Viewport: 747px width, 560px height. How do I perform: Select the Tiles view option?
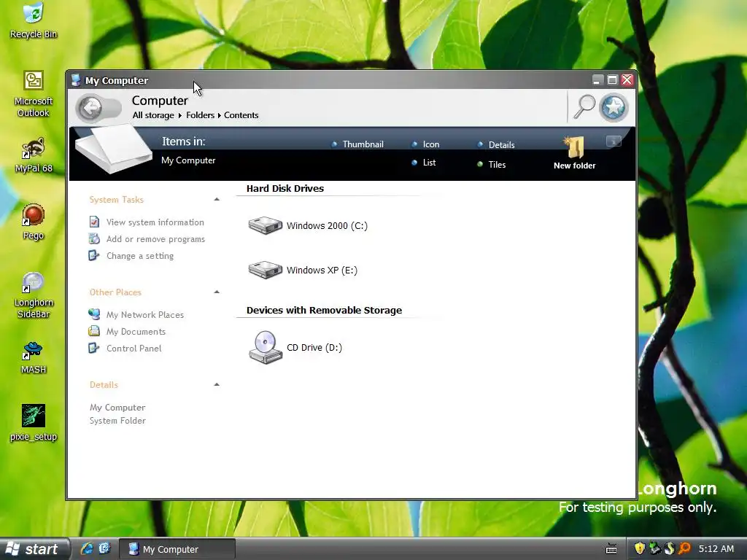(x=492, y=164)
